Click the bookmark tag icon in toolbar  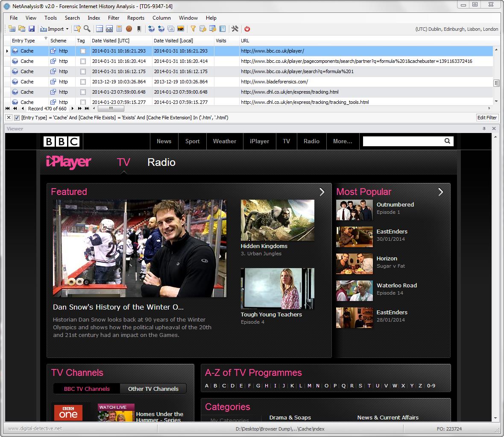click(x=139, y=29)
